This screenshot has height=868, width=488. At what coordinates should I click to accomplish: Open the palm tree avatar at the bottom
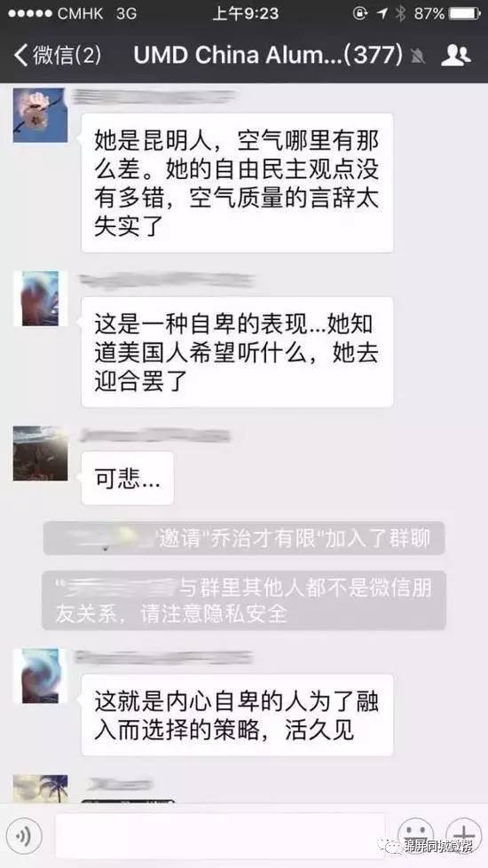[x=41, y=789]
